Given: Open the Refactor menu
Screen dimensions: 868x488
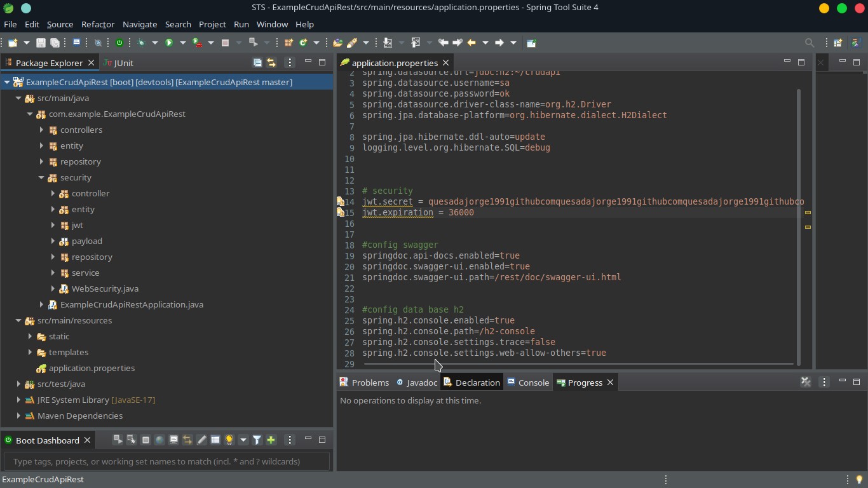Looking at the screenshot, I should pos(98,24).
